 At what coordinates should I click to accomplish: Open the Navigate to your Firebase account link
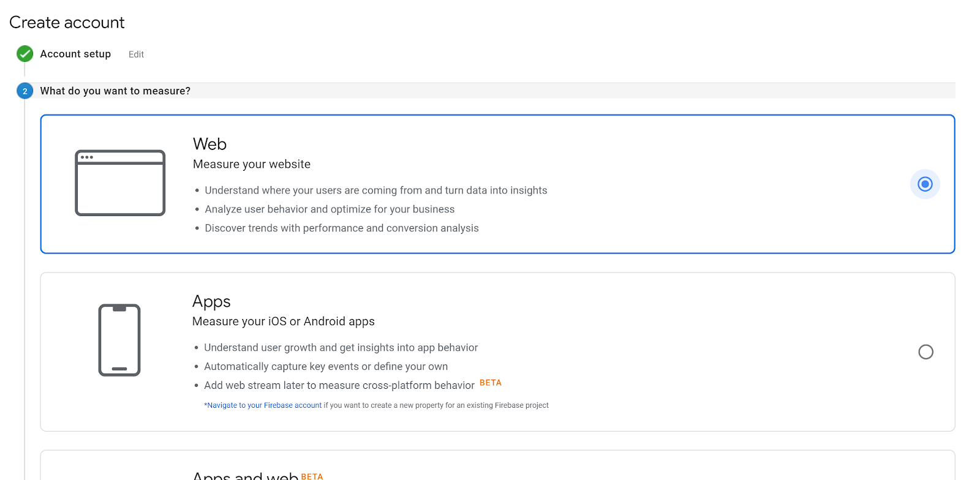tap(264, 405)
